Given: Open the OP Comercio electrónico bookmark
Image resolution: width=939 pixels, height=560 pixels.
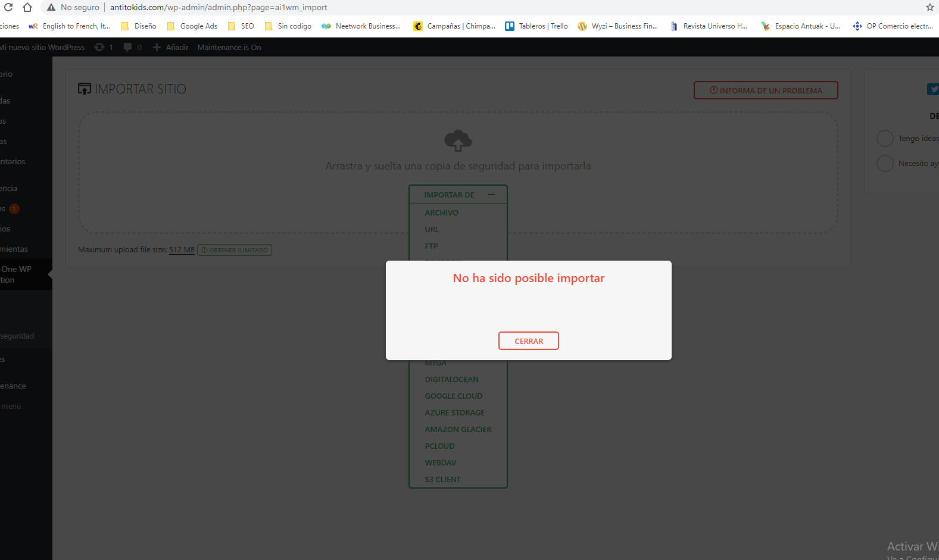Looking at the screenshot, I should pos(893,26).
